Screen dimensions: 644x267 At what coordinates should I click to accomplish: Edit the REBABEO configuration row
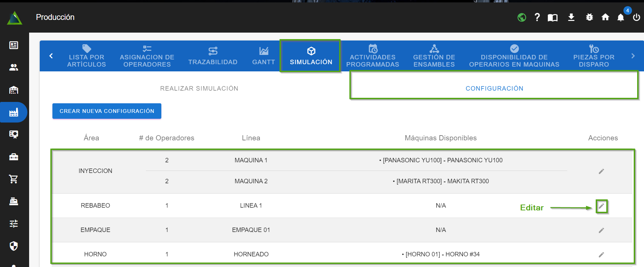pyautogui.click(x=601, y=206)
